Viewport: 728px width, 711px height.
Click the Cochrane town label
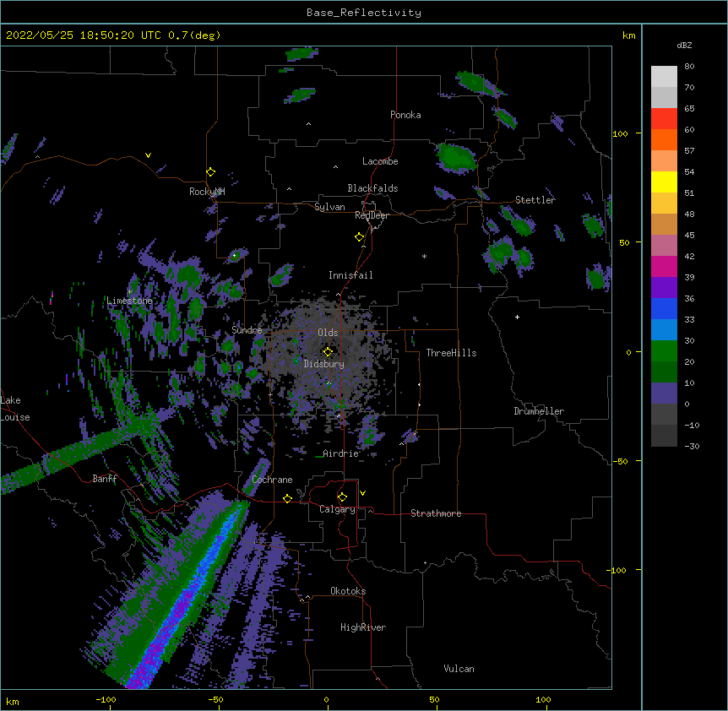point(272,480)
